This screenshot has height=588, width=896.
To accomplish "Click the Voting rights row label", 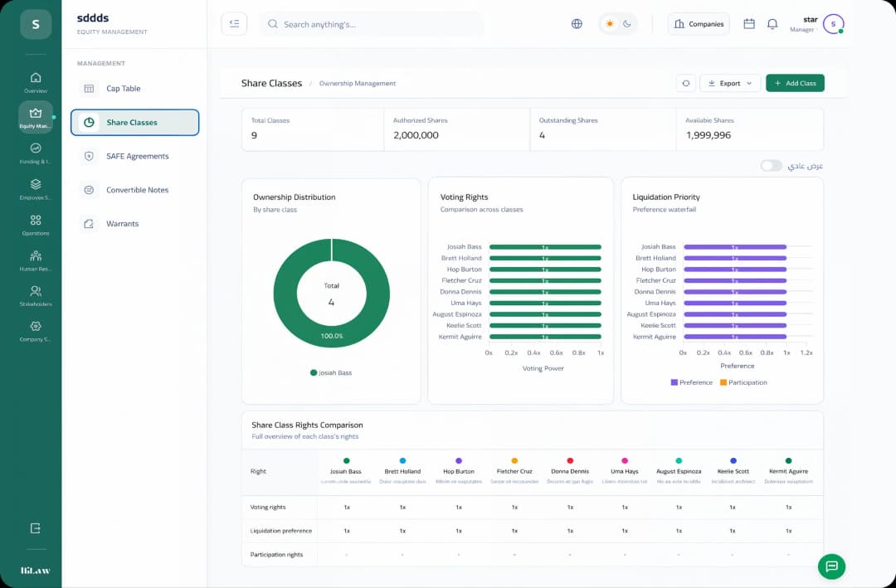I will coord(267,507).
